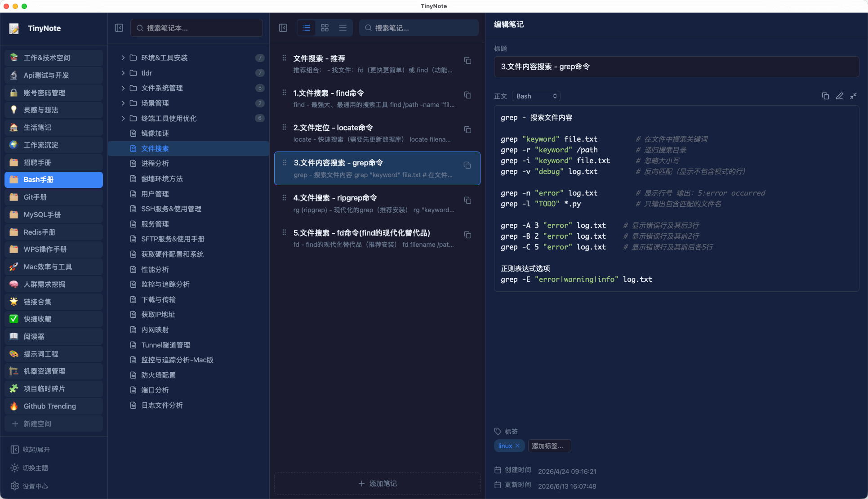Copy the '5.文件搜索 - fd命令' note

[x=467, y=235]
